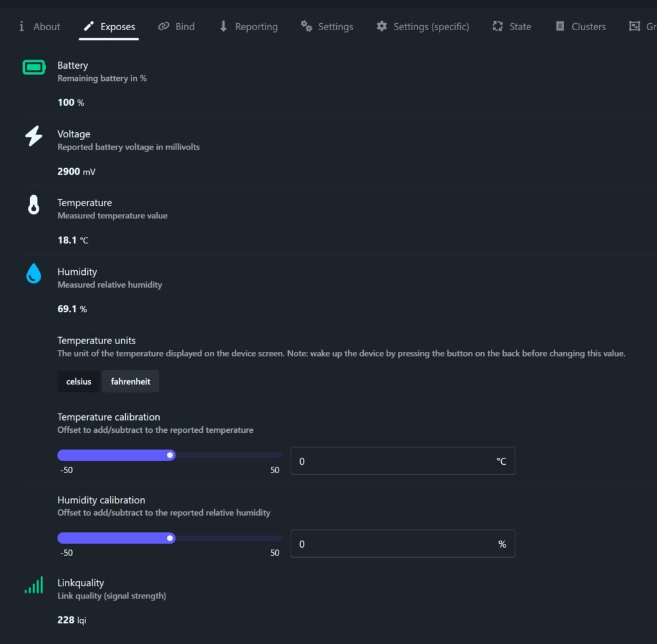Click the gear icon for Settings (specific)
Viewport: 657px width, 644px height.
[x=382, y=26]
